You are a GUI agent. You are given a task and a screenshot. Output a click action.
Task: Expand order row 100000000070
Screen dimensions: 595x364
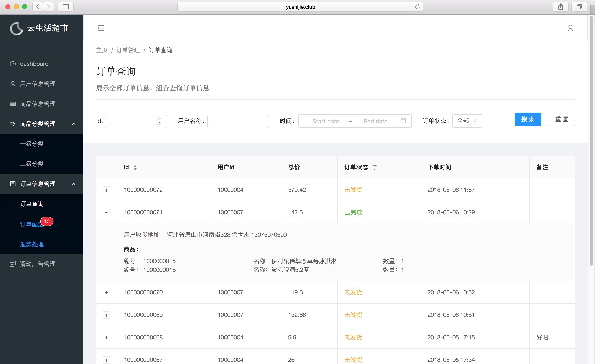[x=107, y=292]
